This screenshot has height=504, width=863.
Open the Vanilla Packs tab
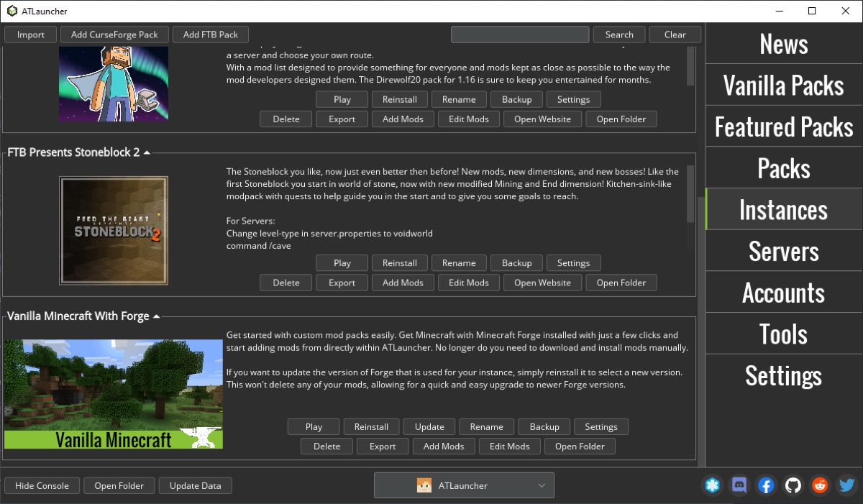pos(784,86)
